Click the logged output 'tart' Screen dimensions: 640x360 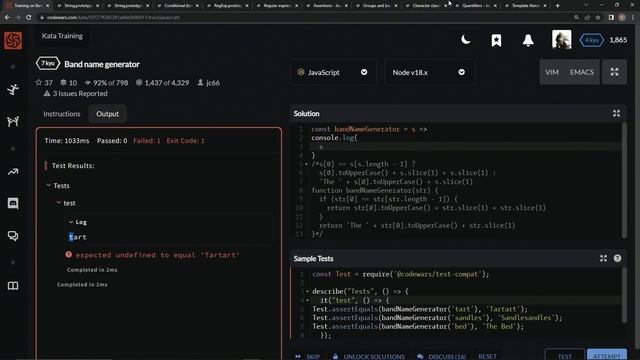click(x=78, y=237)
